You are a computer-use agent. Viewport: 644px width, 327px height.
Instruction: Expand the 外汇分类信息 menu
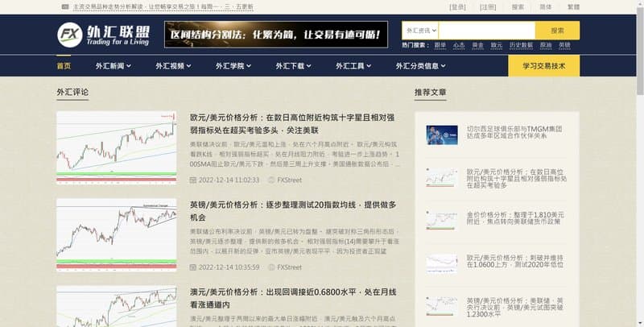[420, 66]
